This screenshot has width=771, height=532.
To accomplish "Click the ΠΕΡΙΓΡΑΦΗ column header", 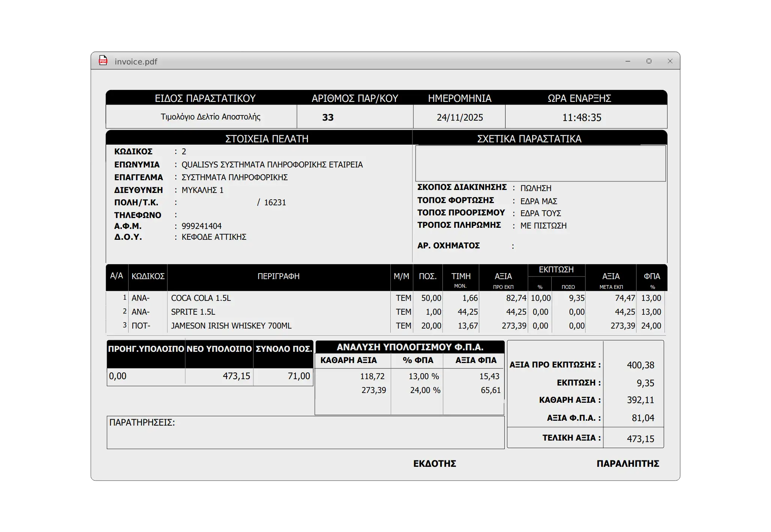I will tap(278, 276).
